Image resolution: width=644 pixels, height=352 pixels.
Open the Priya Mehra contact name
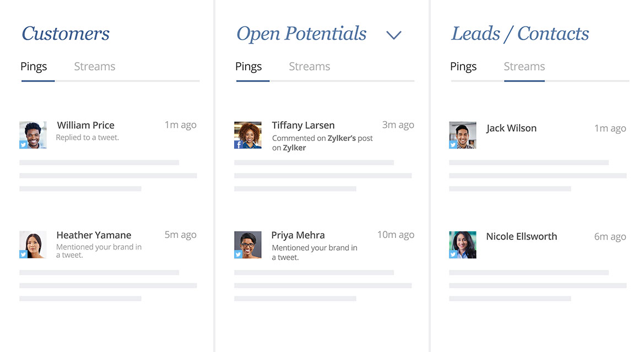pos(298,235)
